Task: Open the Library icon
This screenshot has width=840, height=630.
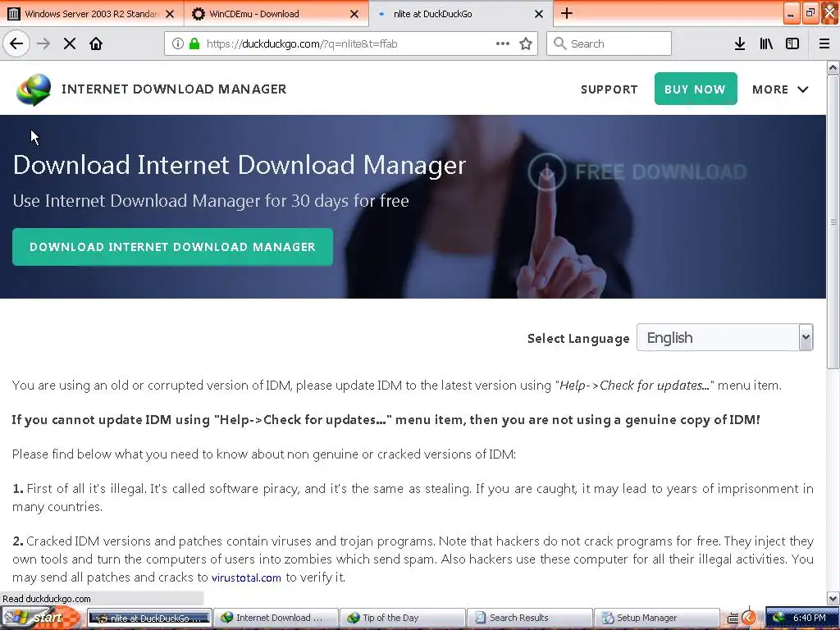Action: (x=766, y=43)
